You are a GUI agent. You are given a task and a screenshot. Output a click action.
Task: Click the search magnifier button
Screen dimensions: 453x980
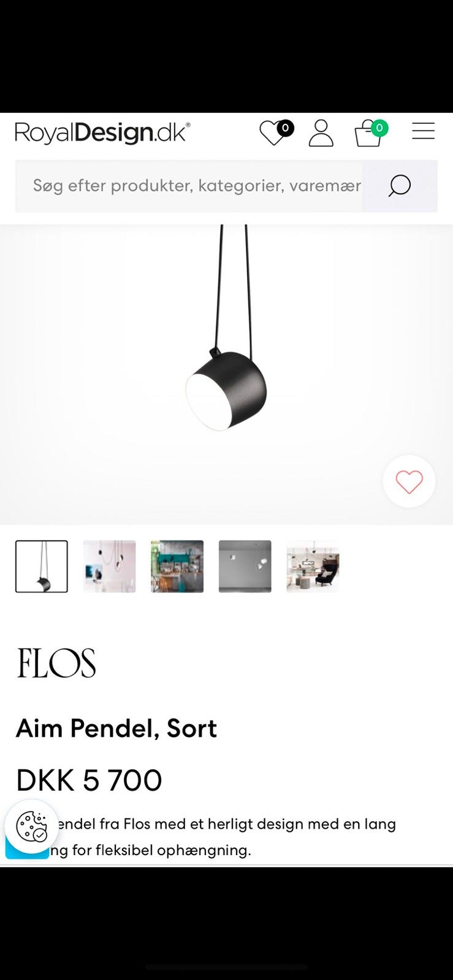(x=400, y=186)
